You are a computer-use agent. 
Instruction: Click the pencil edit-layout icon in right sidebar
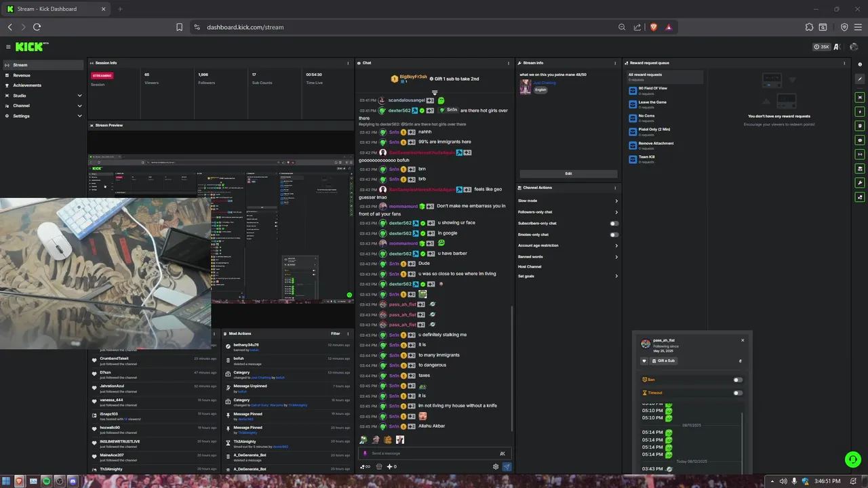[x=860, y=79]
